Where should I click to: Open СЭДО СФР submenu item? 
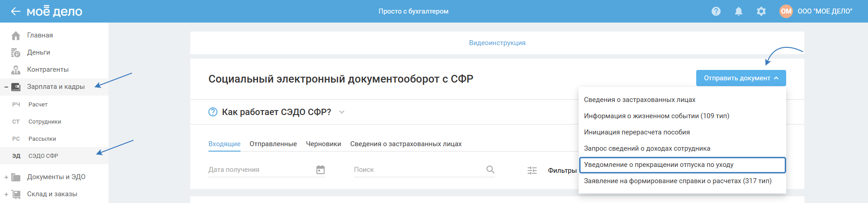43,156
